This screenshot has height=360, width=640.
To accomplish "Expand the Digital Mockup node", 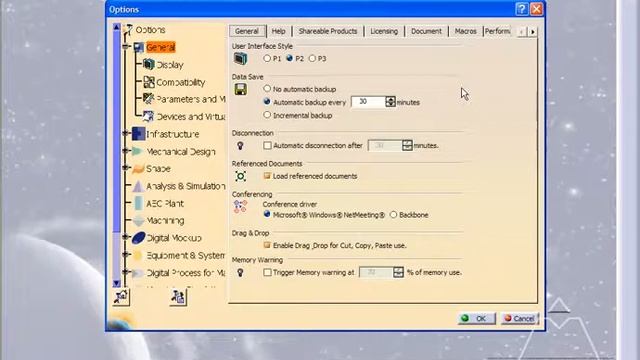I will (125, 238).
